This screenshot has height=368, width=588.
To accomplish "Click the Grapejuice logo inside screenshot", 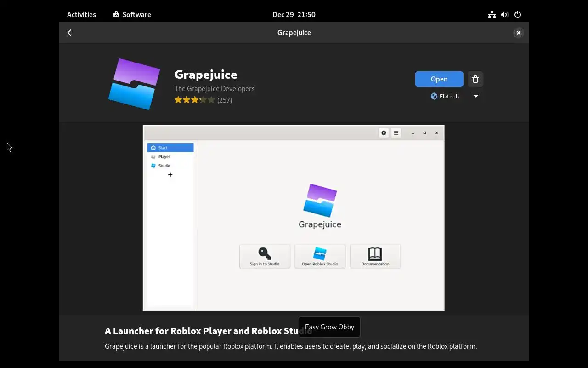I will point(320,200).
